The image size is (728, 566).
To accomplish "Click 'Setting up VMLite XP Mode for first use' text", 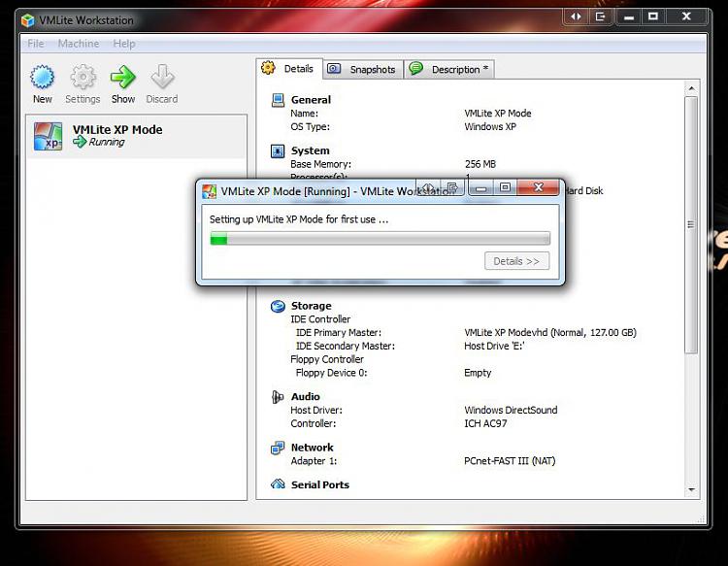I will (x=299, y=219).
